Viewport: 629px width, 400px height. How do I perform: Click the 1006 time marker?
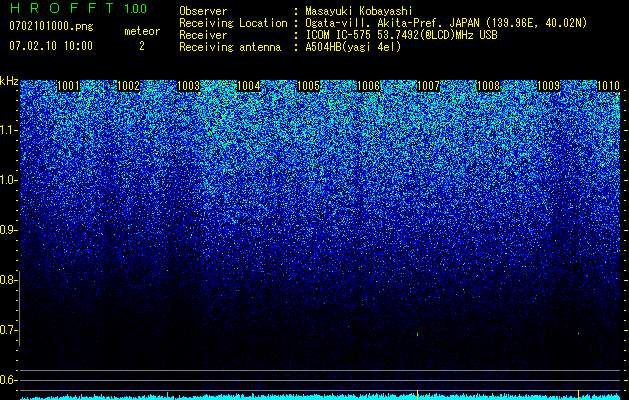coord(368,86)
